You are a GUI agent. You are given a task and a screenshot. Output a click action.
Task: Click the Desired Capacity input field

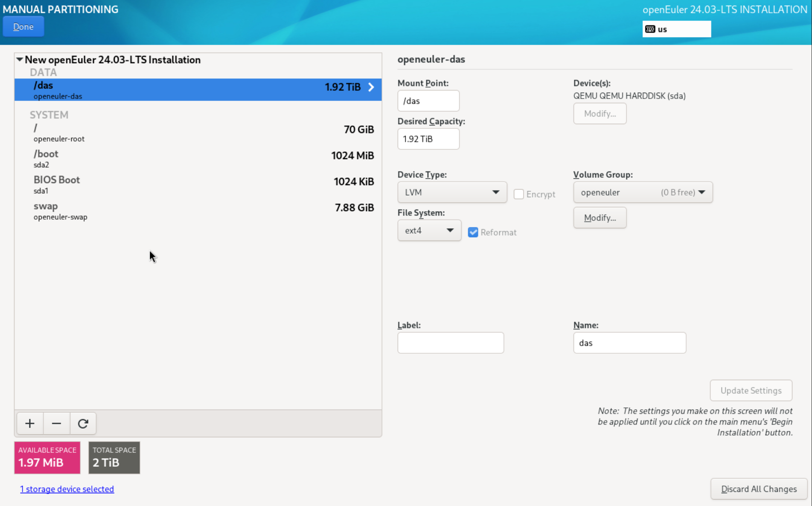[428, 139]
